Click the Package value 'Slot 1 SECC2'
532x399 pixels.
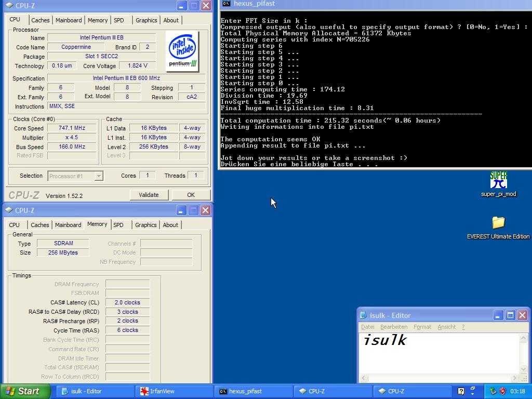coord(101,56)
